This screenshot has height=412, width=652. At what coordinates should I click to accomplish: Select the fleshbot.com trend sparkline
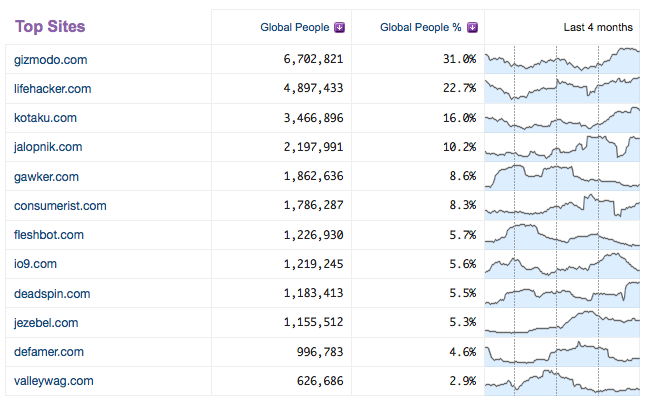click(x=562, y=235)
